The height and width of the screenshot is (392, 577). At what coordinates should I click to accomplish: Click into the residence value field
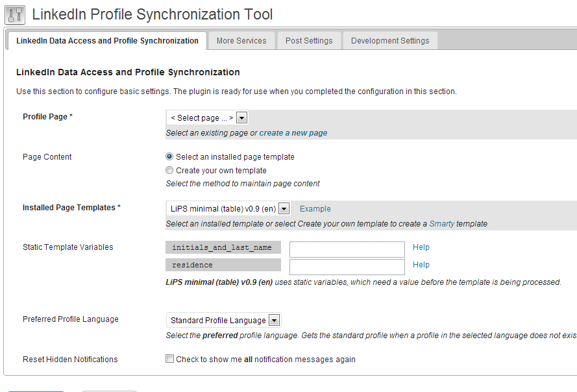tap(347, 267)
